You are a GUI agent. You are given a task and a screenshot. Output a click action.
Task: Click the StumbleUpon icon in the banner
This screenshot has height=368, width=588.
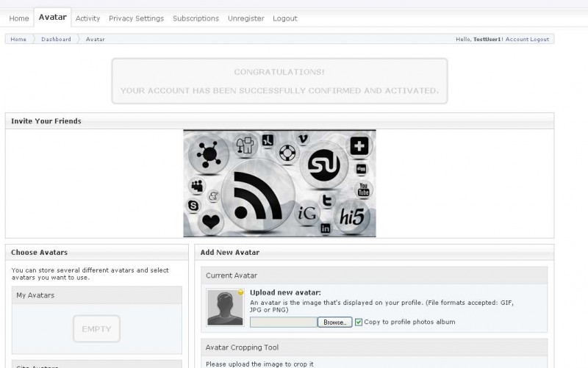pyautogui.click(x=324, y=165)
